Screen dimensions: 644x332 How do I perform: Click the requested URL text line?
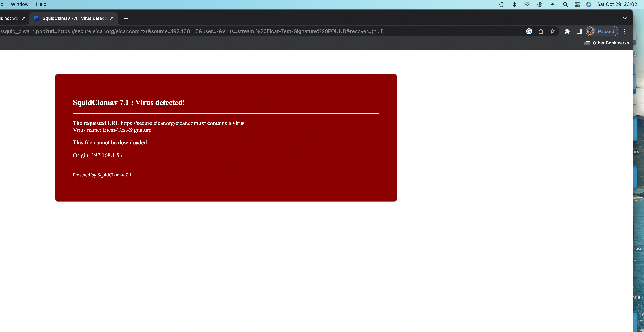[x=159, y=123]
